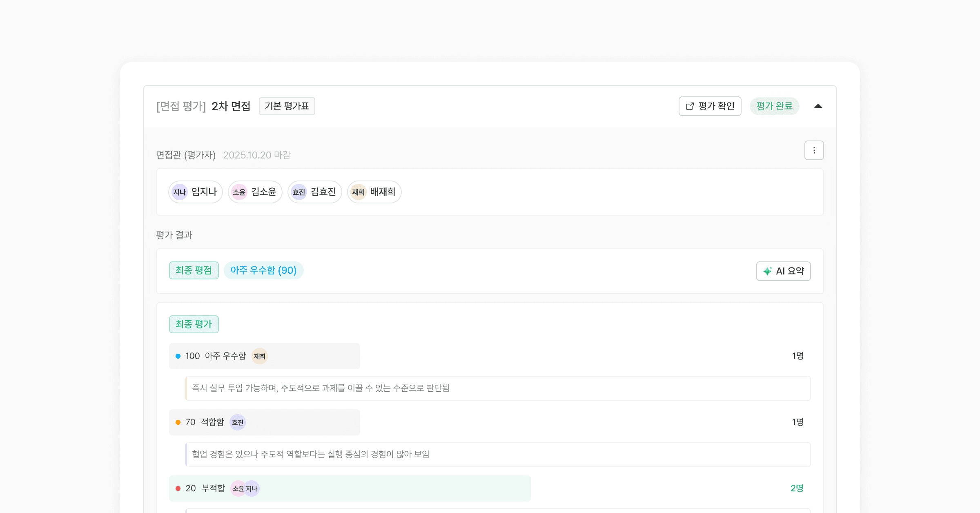Viewport: 980px width, 513px height.
Task: Open the three-dot more options menu
Action: (x=814, y=150)
